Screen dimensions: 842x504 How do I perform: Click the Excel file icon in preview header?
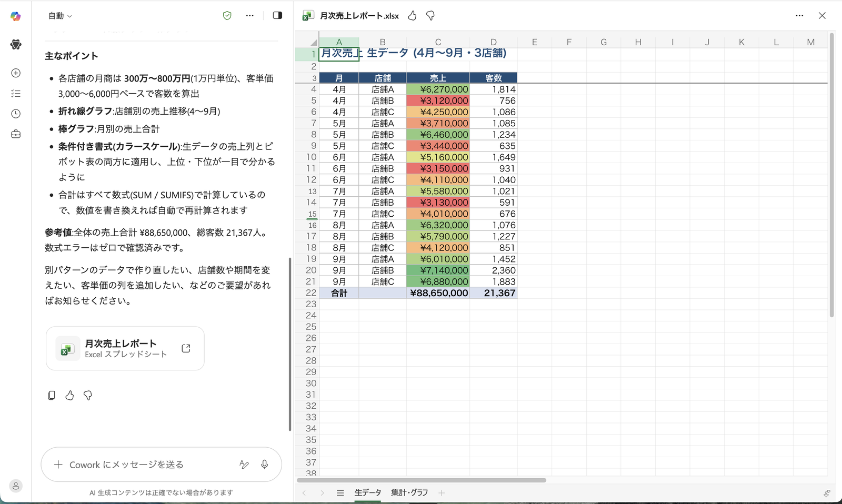pyautogui.click(x=308, y=16)
